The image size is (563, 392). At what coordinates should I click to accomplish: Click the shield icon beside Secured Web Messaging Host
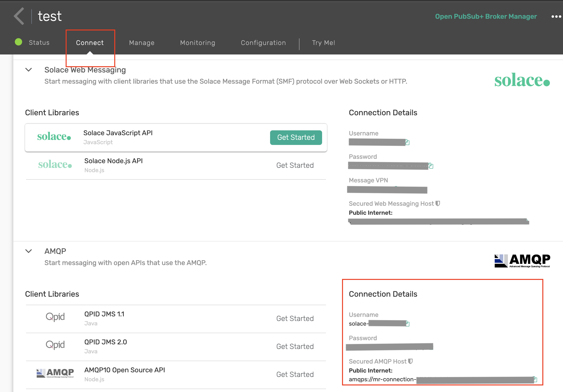pos(438,203)
